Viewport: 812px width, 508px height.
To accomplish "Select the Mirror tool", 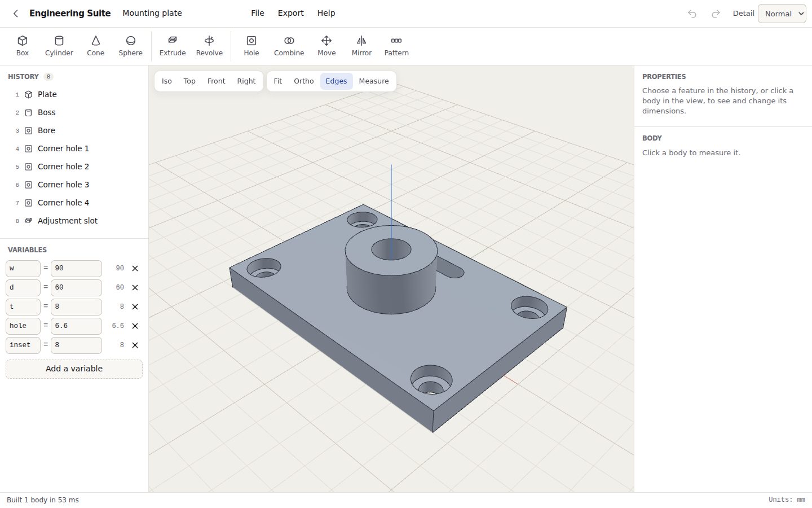I will pyautogui.click(x=361, y=46).
